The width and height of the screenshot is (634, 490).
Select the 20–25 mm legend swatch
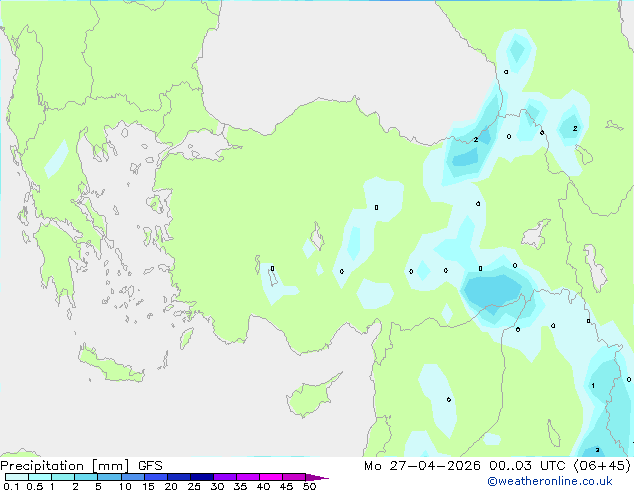click(x=179, y=477)
